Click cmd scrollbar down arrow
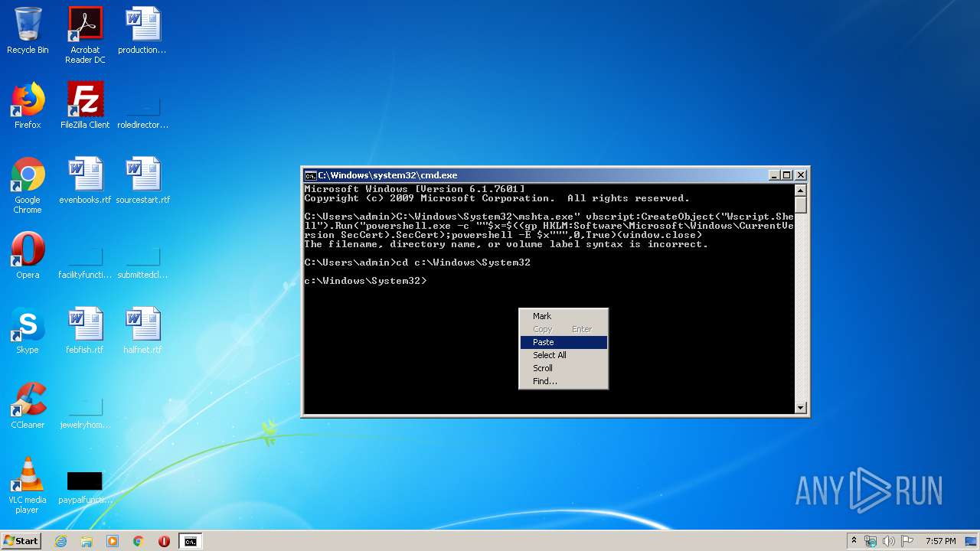980x551 pixels. (800, 408)
